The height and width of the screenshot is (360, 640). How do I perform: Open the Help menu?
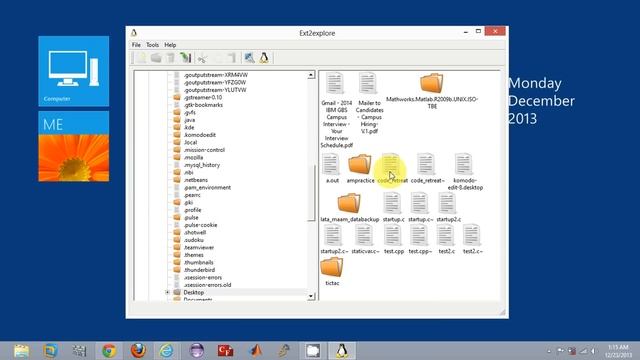(170, 45)
